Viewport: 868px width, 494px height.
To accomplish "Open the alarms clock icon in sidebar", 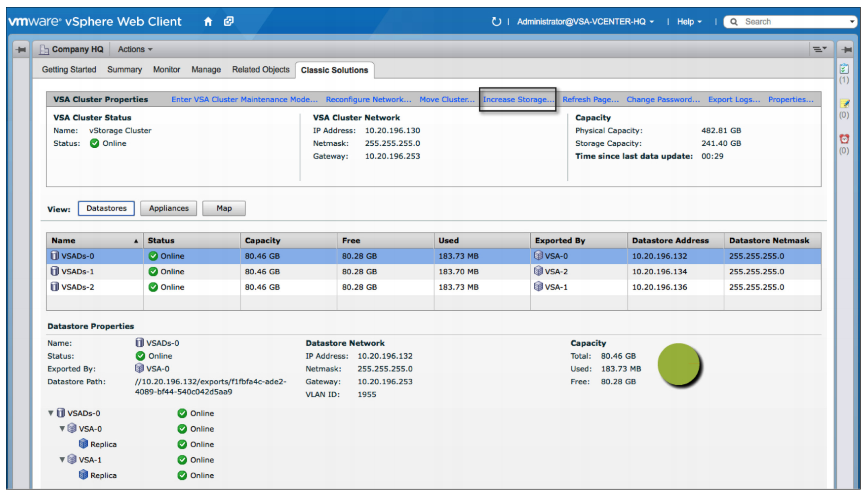I will pos(844,139).
